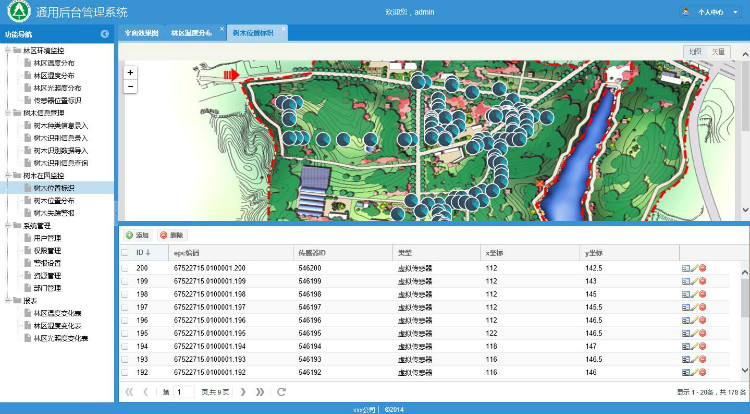Check the box for row ID 198
750x414 pixels.
pyautogui.click(x=125, y=294)
